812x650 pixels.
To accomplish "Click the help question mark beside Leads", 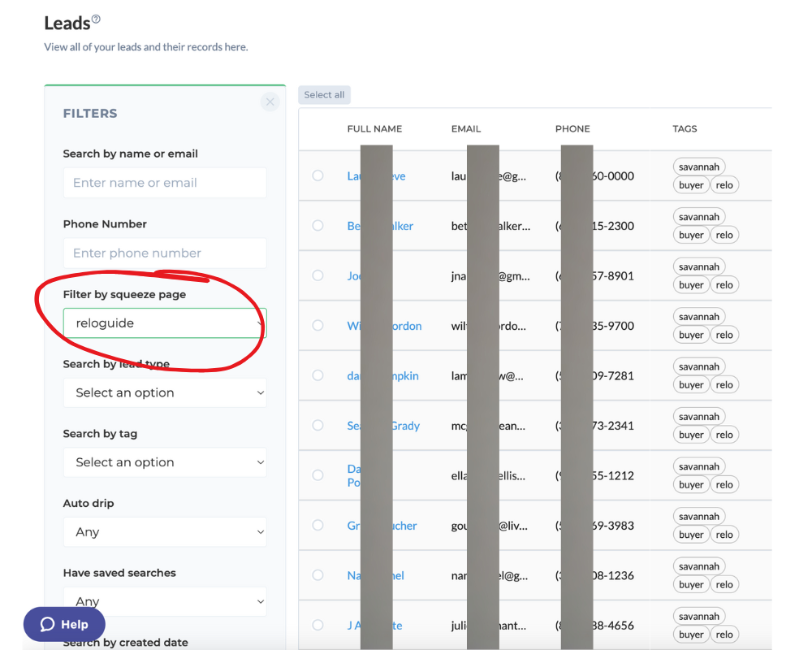I will [96, 19].
